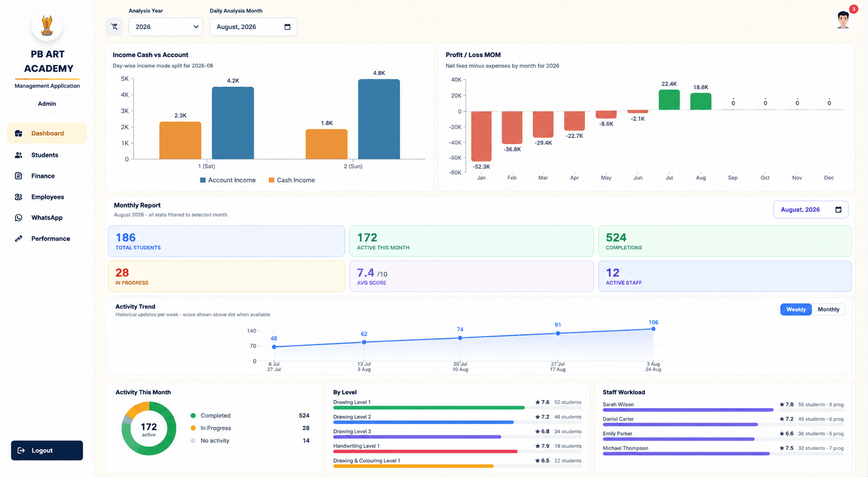Switch Activity Trend to Weekly
This screenshot has height=477, width=868.
796,310
